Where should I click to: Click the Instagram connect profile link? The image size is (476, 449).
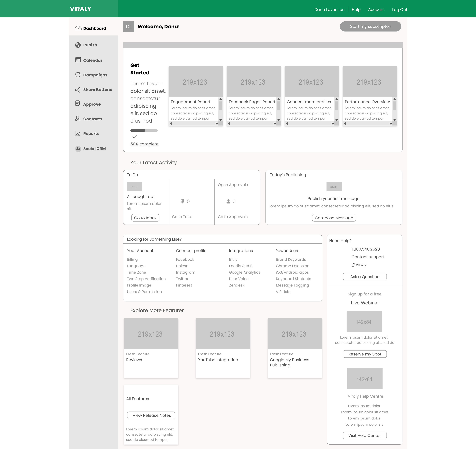(186, 272)
